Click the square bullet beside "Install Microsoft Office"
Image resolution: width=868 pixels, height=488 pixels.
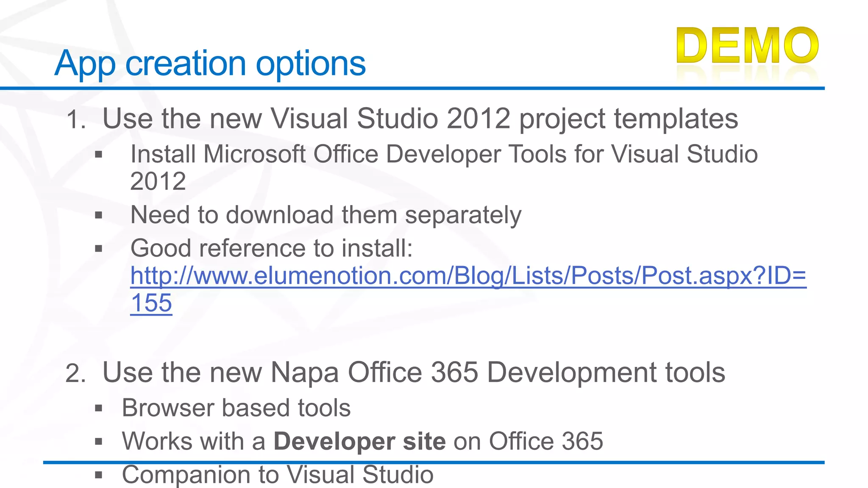tap(99, 155)
